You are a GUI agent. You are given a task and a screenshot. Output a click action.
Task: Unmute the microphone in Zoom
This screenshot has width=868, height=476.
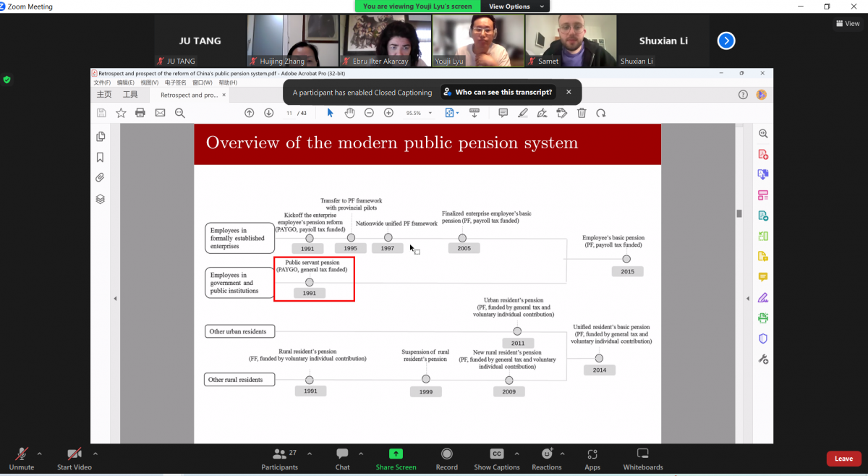(x=22, y=458)
